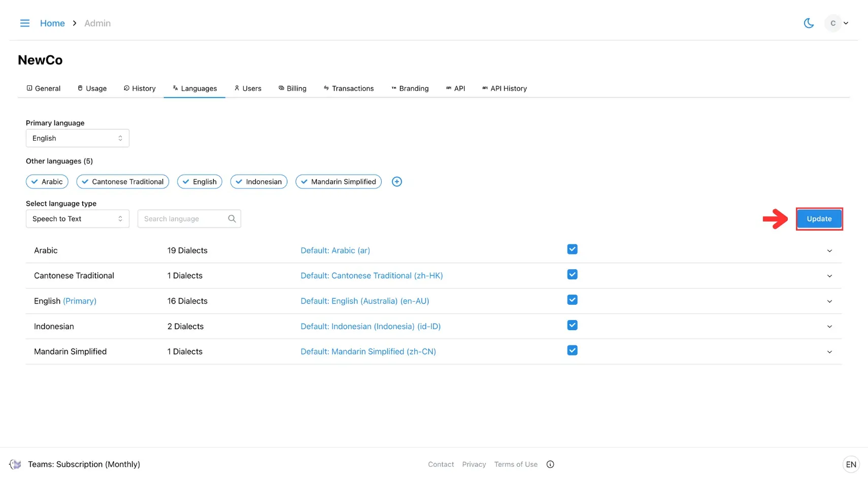Click the Admin breadcrumb
This screenshot has width=868, height=480.
pyautogui.click(x=97, y=23)
